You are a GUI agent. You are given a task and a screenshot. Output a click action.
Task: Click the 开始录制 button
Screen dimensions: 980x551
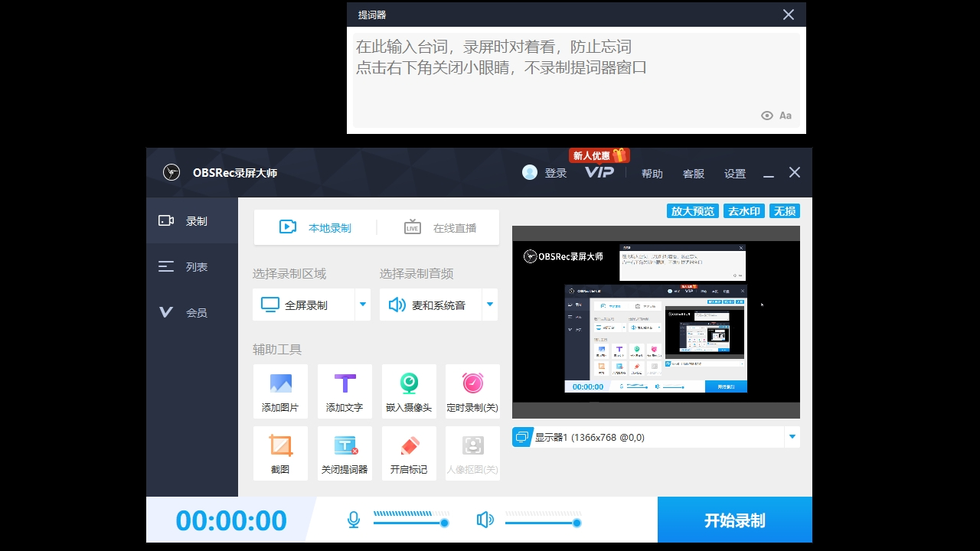pyautogui.click(x=733, y=520)
